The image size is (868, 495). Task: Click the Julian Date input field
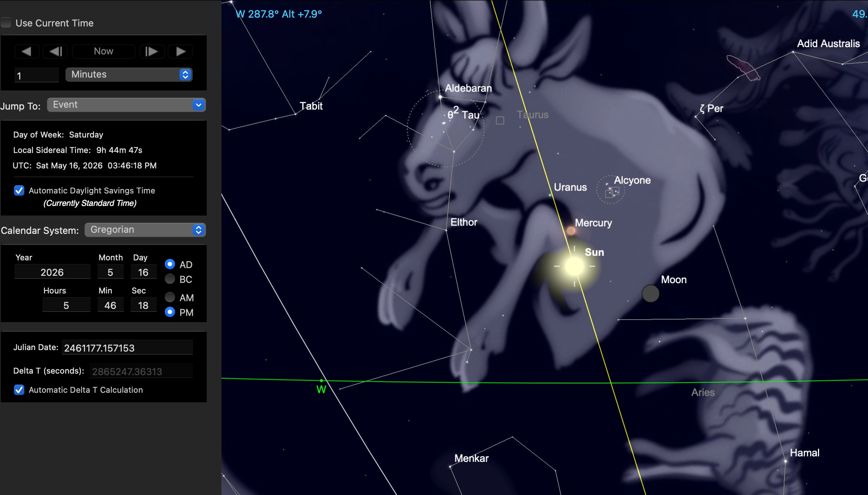pos(127,348)
